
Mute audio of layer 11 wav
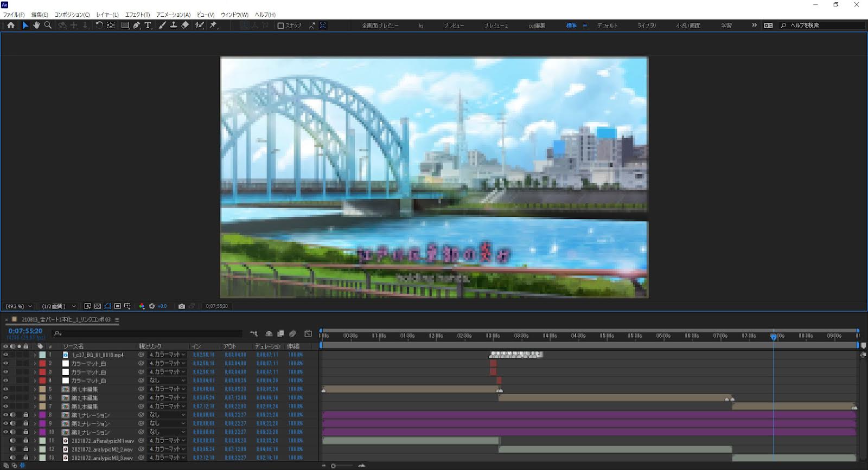click(x=12, y=441)
